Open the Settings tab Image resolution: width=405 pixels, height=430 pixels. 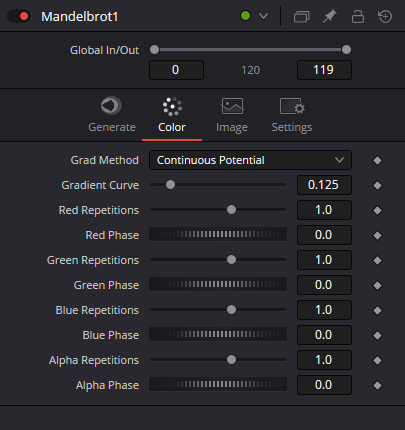point(292,115)
